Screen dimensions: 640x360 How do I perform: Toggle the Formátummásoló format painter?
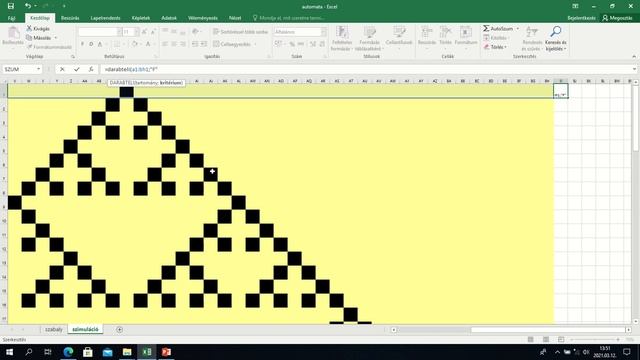pyautogui.click(x=49, y=47)
